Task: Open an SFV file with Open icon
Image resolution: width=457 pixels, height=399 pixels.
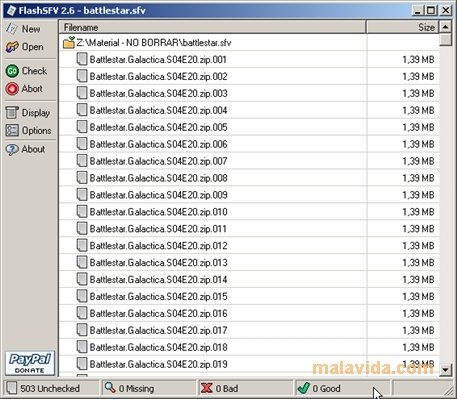Action: 12,47
